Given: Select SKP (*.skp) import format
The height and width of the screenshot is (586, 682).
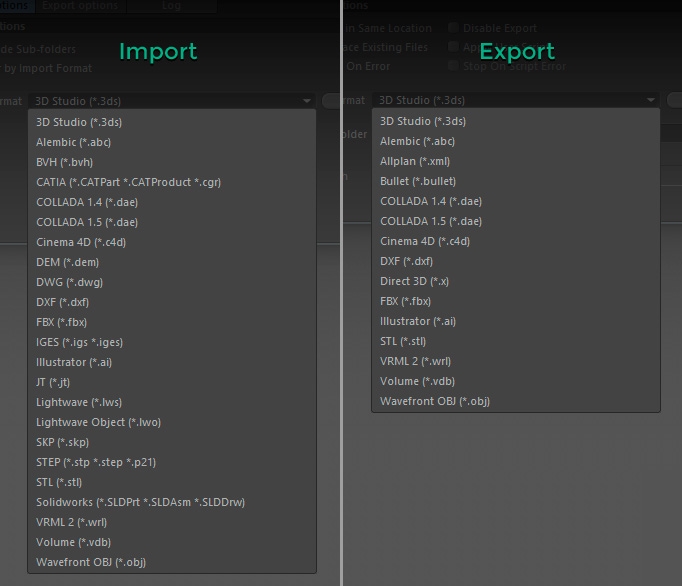Looking at the screenshot, I should tap(172, 442).
